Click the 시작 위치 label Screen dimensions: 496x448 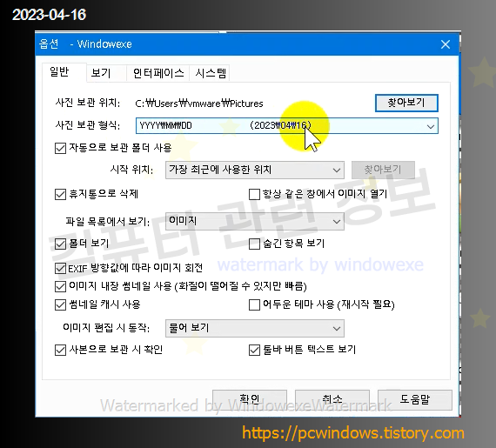pyautogui.click(x=131, y=170)
